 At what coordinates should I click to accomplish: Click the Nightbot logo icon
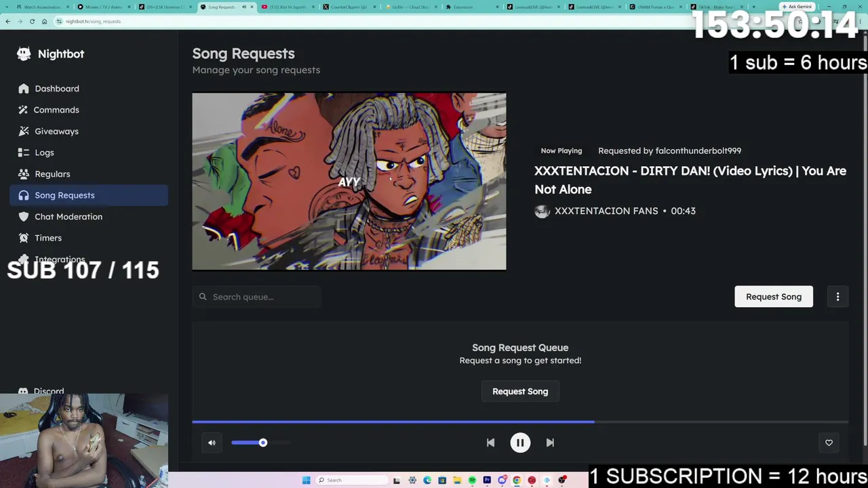(x=24, y=54)
